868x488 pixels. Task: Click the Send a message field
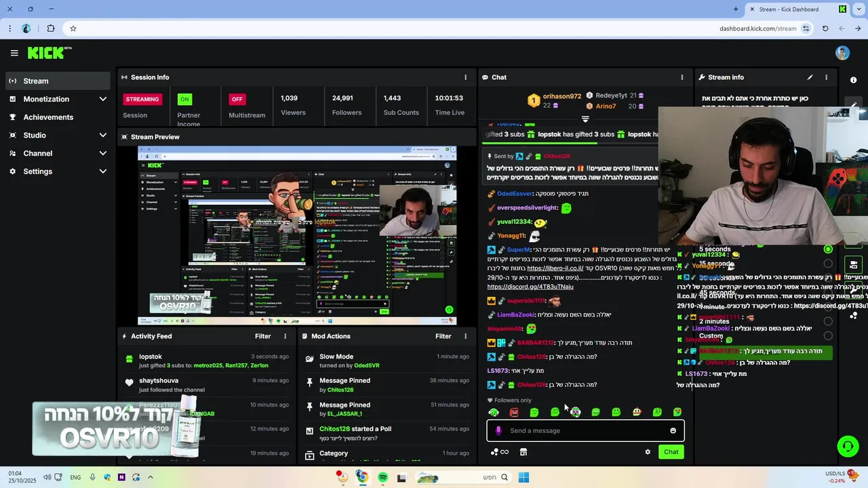[585, 430]
